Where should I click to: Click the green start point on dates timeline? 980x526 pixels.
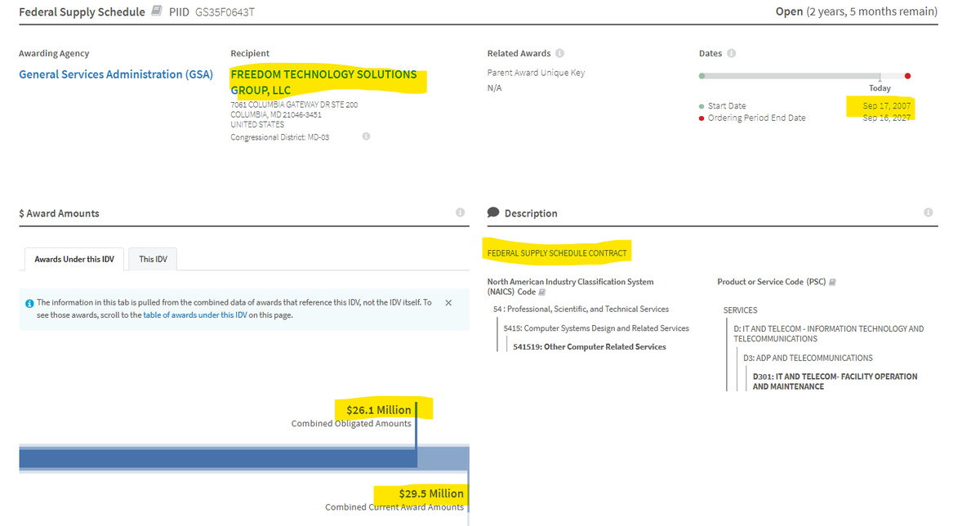702,76
